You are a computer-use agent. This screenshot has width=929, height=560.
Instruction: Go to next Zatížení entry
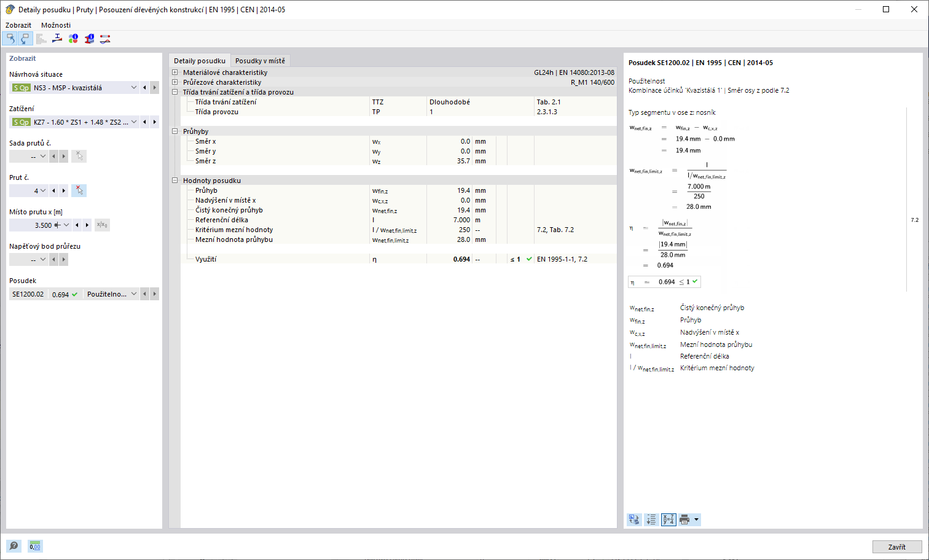(x=155, y=122)
